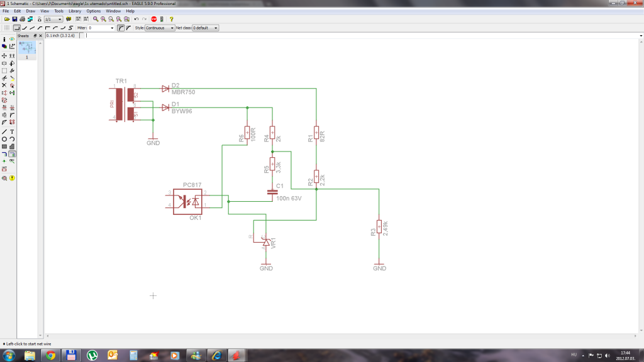Zoom out with the minus magnifier
The image size is (644, 362).
coord(111,19)
